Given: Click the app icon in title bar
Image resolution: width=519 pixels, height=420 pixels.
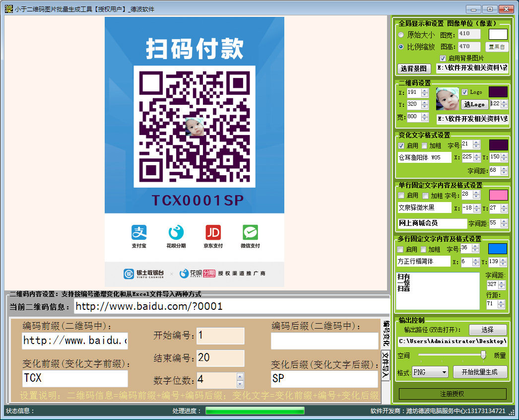Looking at the screenshot, I should pyautogui.click(x=9, y=9).
